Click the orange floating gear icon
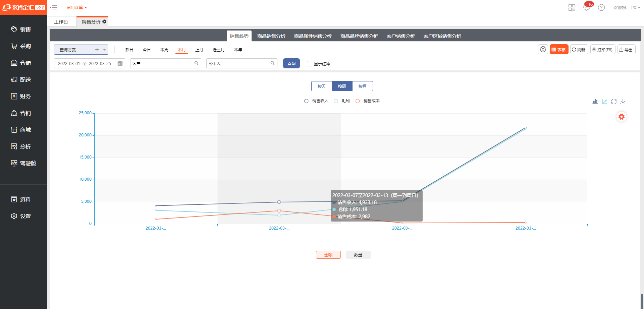The width and height of the screenshot is (644, 309). point(622,117)
